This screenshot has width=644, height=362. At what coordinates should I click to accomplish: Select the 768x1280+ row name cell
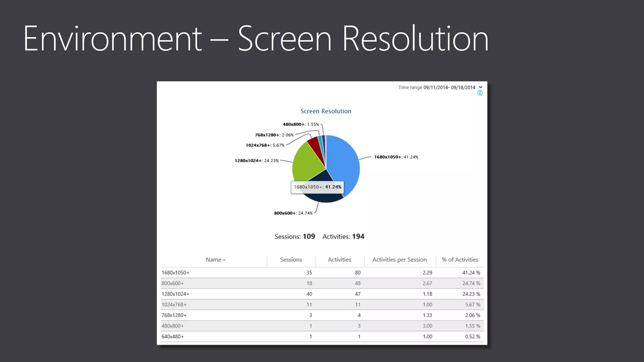click(x=174, y=315)
